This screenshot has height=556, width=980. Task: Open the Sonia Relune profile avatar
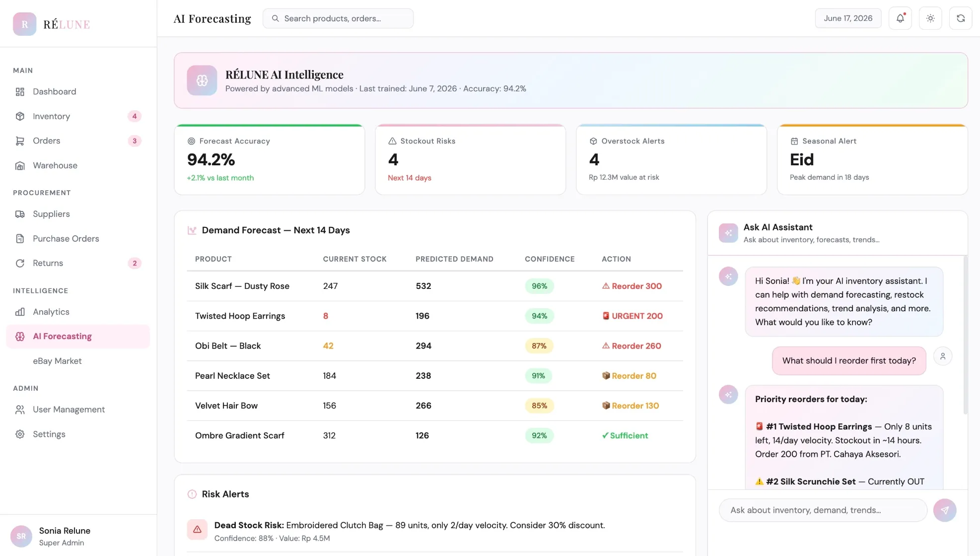[x=21, y=536]
